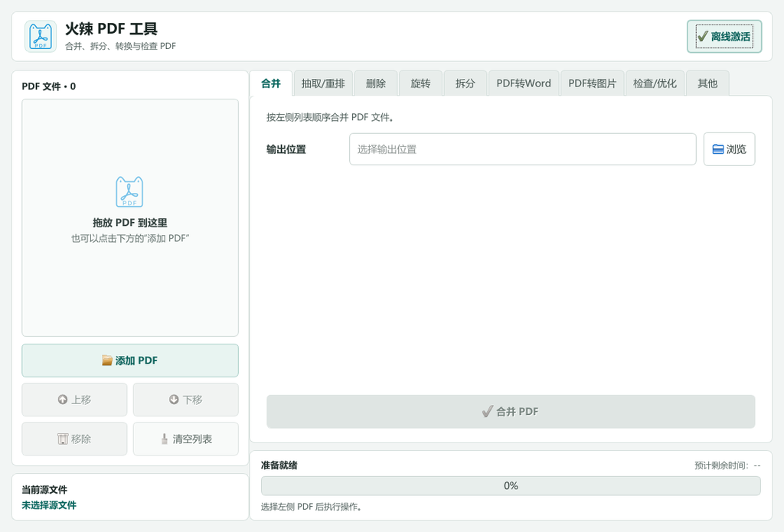Switch to the 旋转 tab
This screenshot has height=532, width=784.
420,83
